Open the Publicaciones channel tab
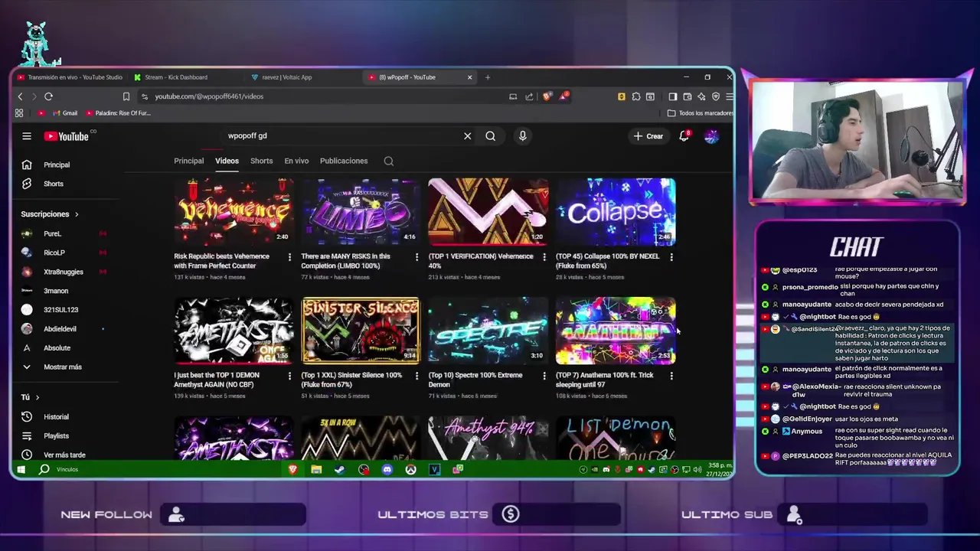 (x=344, y=161)
